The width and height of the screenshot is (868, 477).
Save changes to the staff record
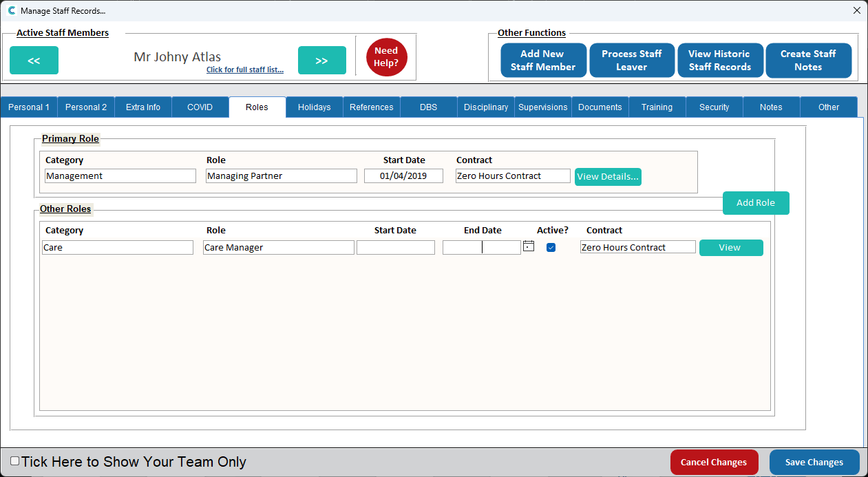point(814,463)
